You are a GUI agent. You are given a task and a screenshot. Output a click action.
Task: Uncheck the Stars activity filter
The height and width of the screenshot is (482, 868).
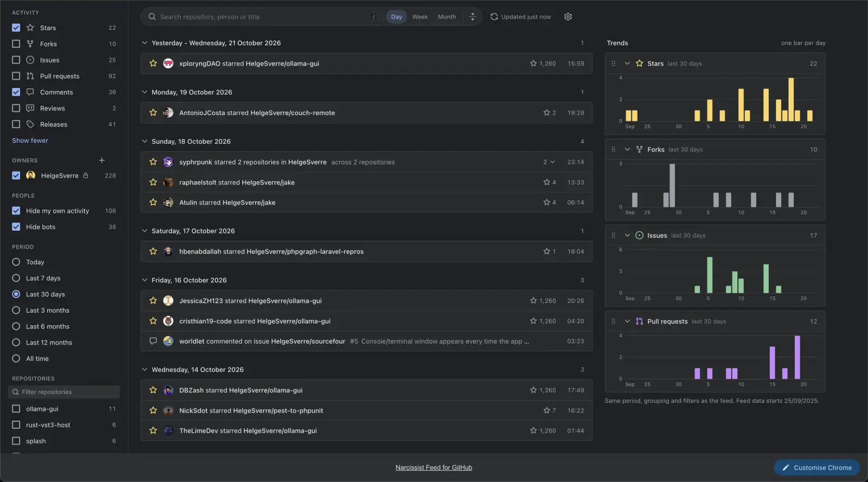point(16,28)
